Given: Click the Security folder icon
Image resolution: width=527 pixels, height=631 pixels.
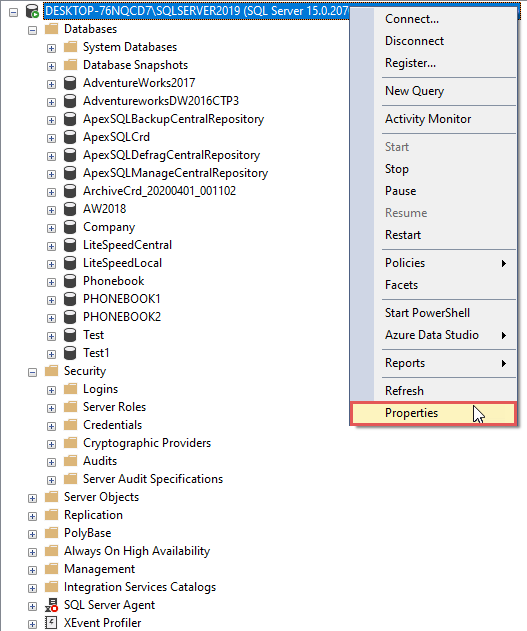Looking at the screenshot, I should point(51,371).
